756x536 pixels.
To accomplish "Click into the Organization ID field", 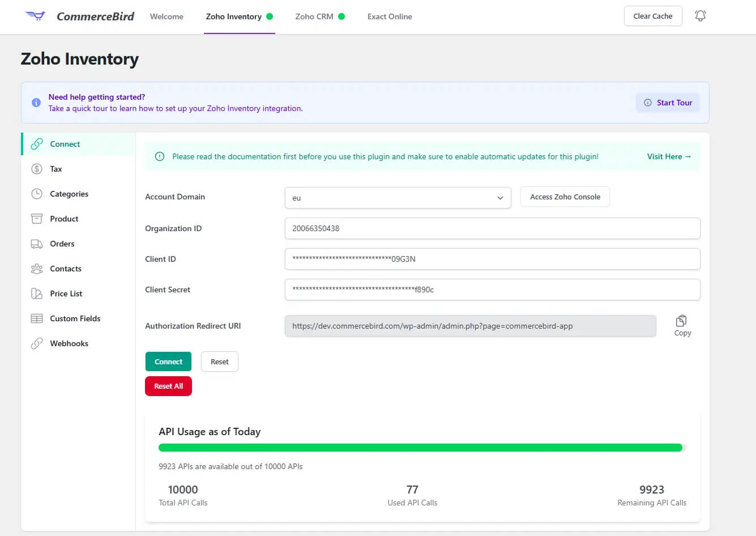I will [492, 228].
